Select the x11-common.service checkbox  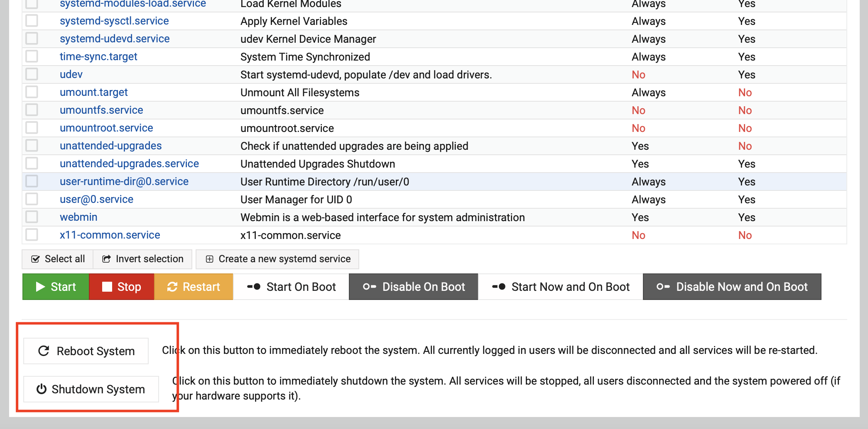pos(32,235)
